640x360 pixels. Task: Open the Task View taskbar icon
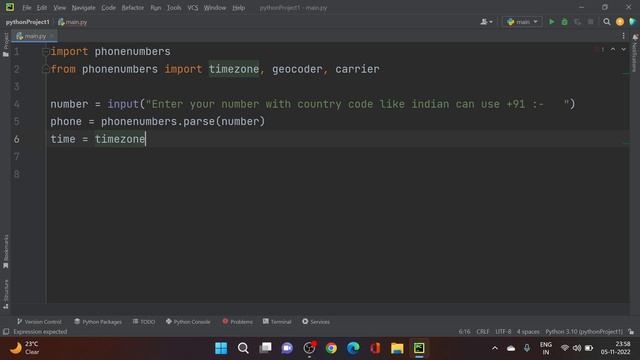pos(265,348)
